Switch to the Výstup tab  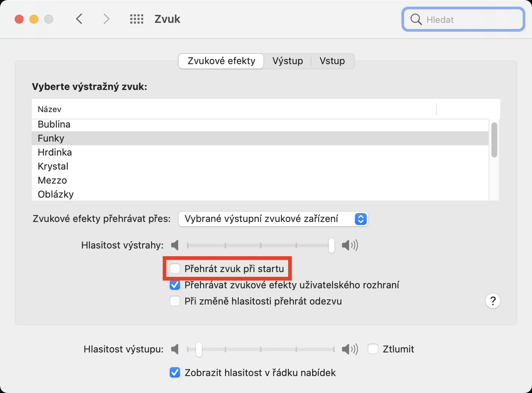(x=287, y=61)
